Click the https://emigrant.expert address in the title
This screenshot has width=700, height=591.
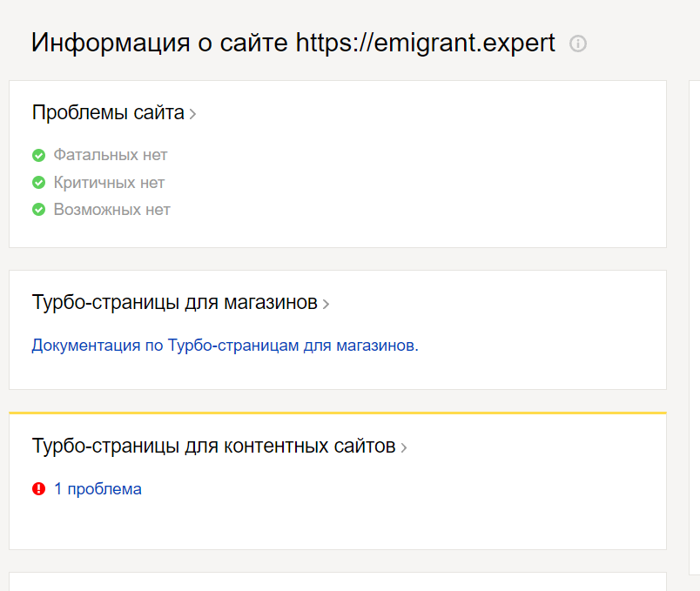(426, 43)
